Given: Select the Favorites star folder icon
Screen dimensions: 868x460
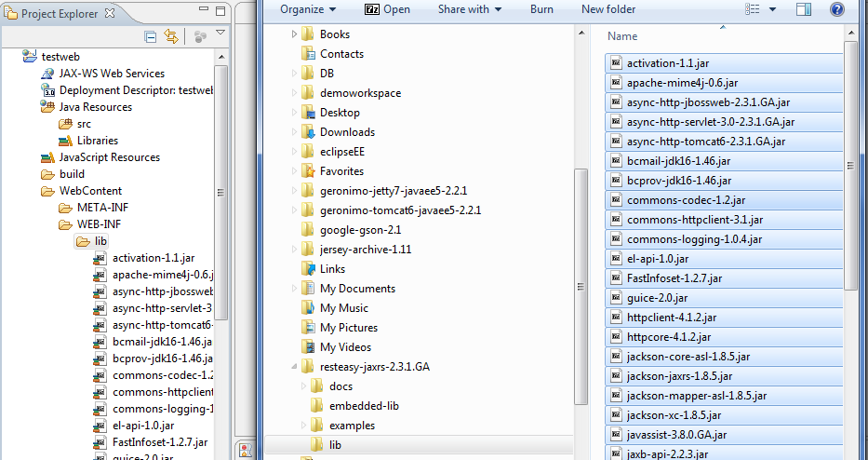Looking at the screenshot, I should pos(308,171).
